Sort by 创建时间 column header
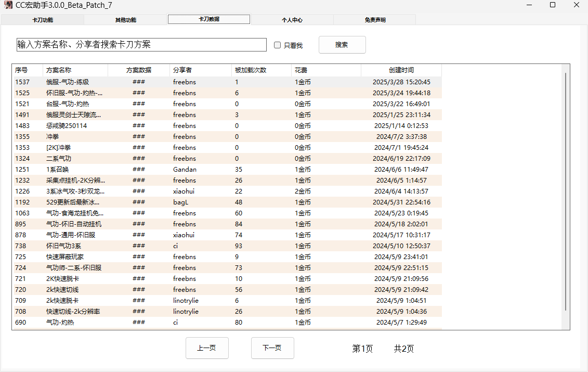The width and height of the screenshot is (588, 372). click(x=401, y=70)
